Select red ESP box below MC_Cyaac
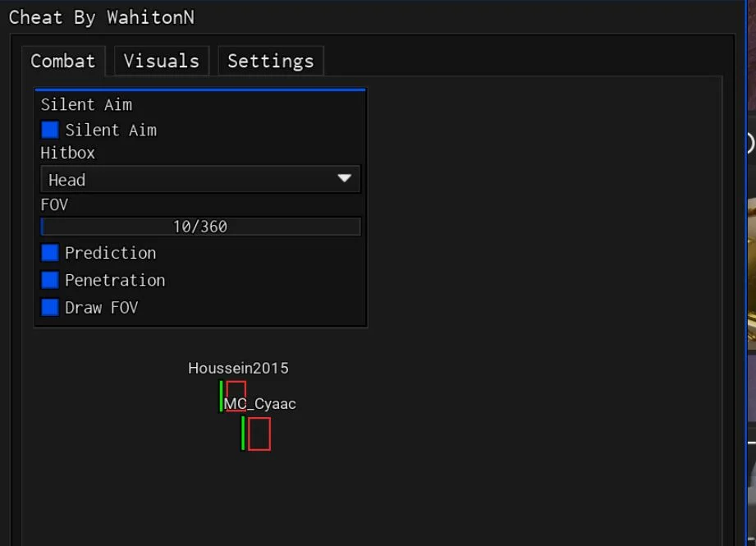Viewport: 756px width, 546px height. 259,434
